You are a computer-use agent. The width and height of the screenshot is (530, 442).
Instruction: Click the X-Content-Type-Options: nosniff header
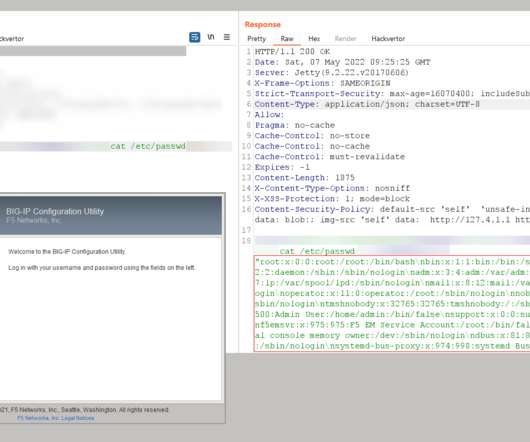click(x=332, y=188)
